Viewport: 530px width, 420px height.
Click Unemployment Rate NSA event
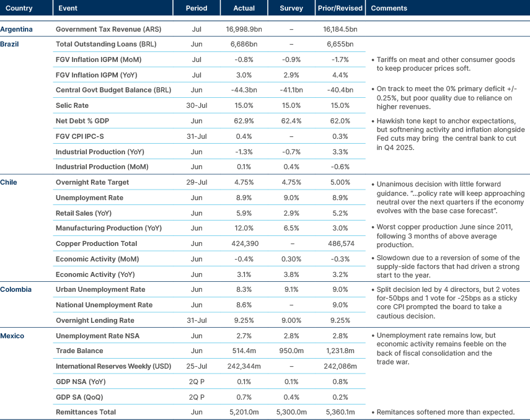coord(98,336)
